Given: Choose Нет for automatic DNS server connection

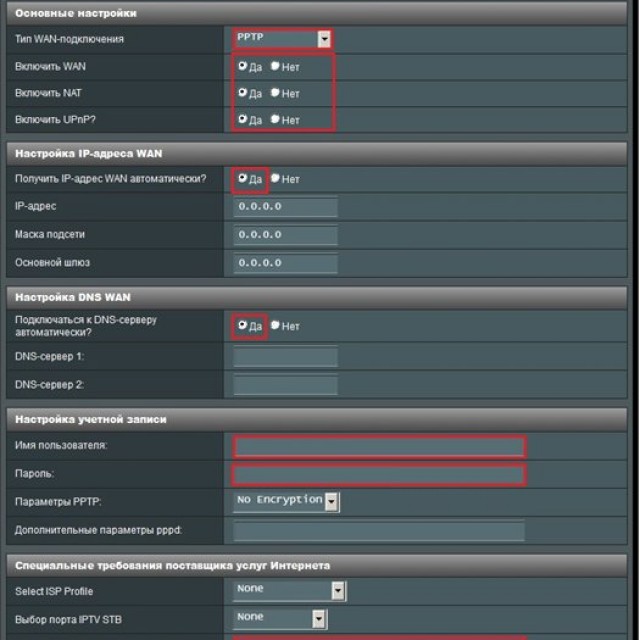Looking at the screenshot, I should point(275,325).
